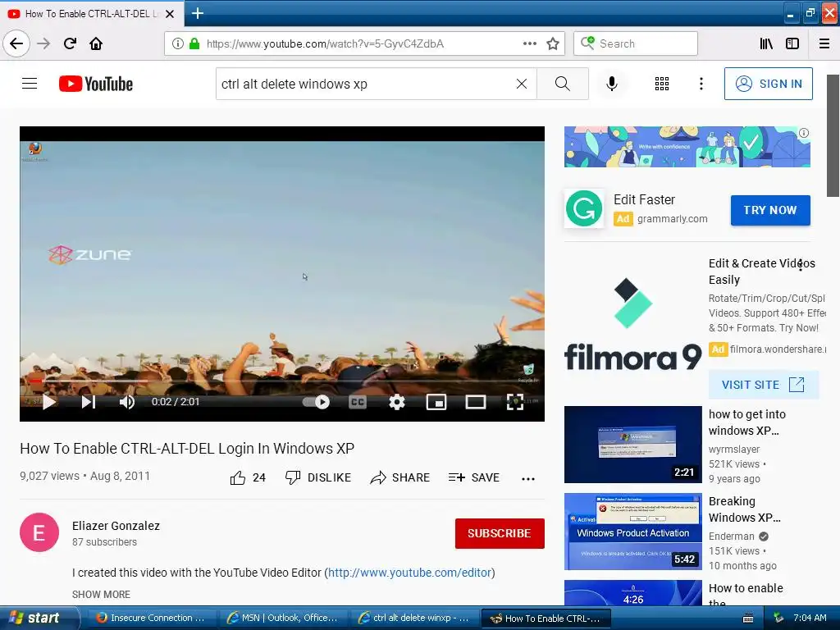The width and height of the screenshot is (840, 630).
Task: Subscribe to Eliazer Gonzalez
Action: 500,533
